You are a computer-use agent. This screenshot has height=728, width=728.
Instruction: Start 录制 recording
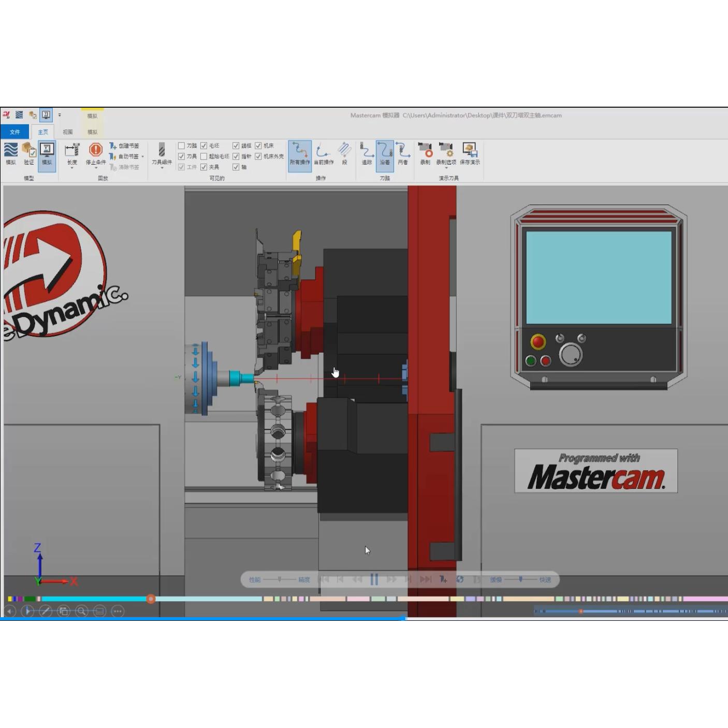point(425,154)
